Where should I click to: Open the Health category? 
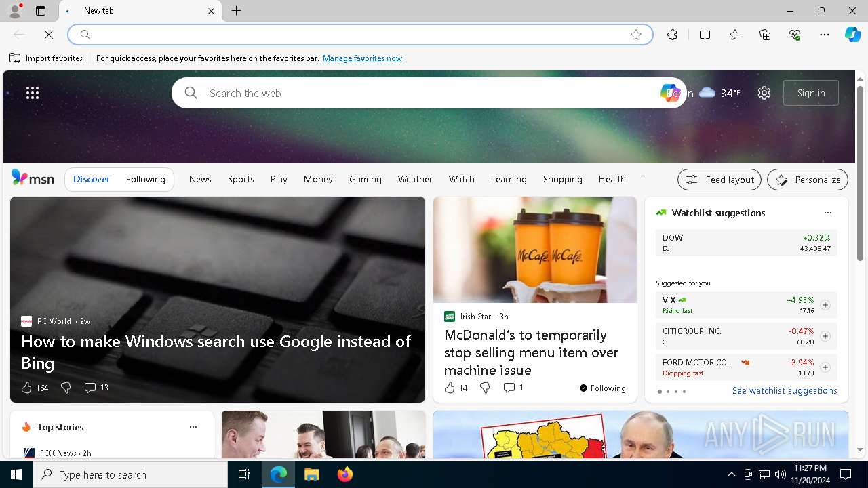tap(612, 179)
